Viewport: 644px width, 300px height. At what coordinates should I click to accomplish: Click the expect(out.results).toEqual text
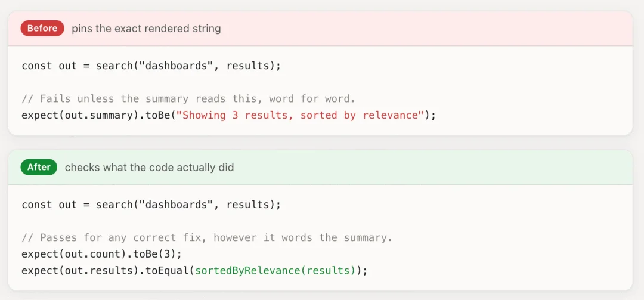coord(106,270)
